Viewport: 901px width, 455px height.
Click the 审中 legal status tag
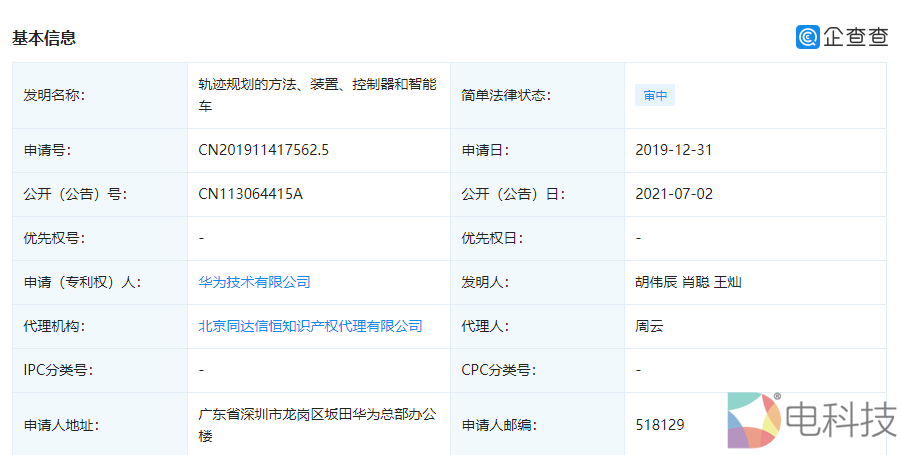click(655, 95)
